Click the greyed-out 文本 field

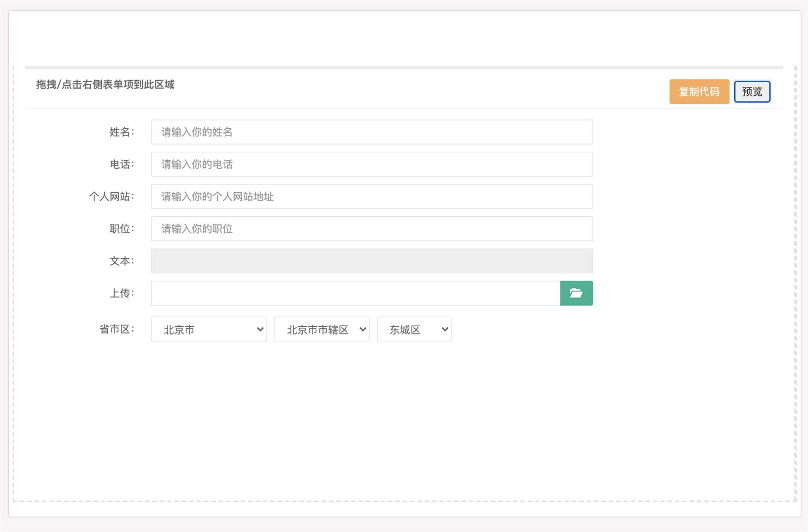[x=372, y=261]
